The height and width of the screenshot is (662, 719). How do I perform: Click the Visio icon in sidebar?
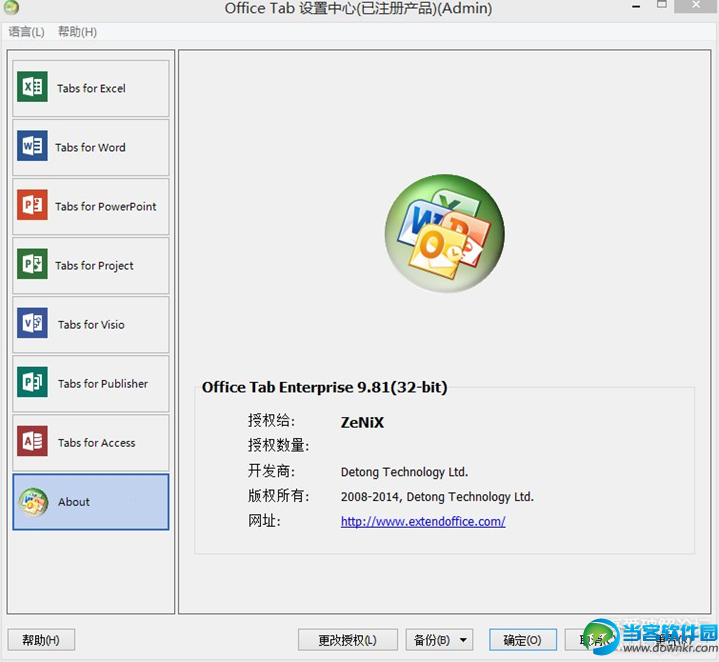[32, 323]
